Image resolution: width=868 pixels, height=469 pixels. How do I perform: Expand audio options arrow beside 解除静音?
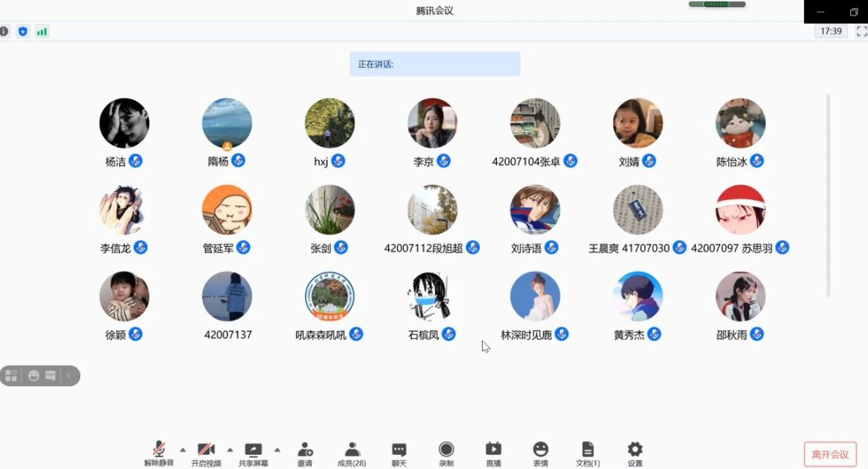point(183,449)
